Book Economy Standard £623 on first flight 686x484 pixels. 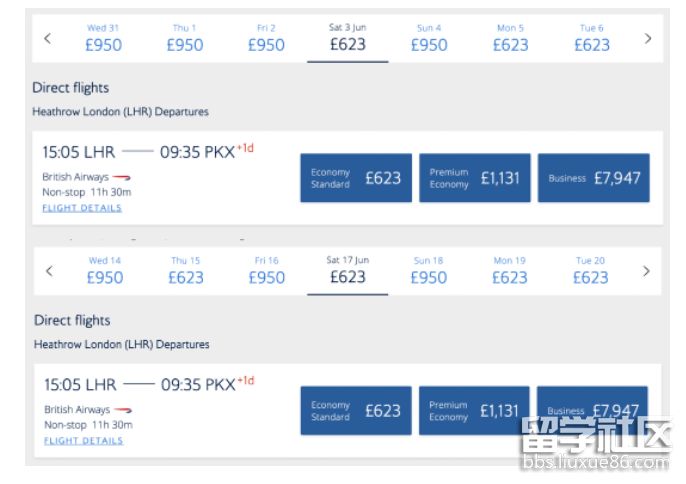[356, 178]
